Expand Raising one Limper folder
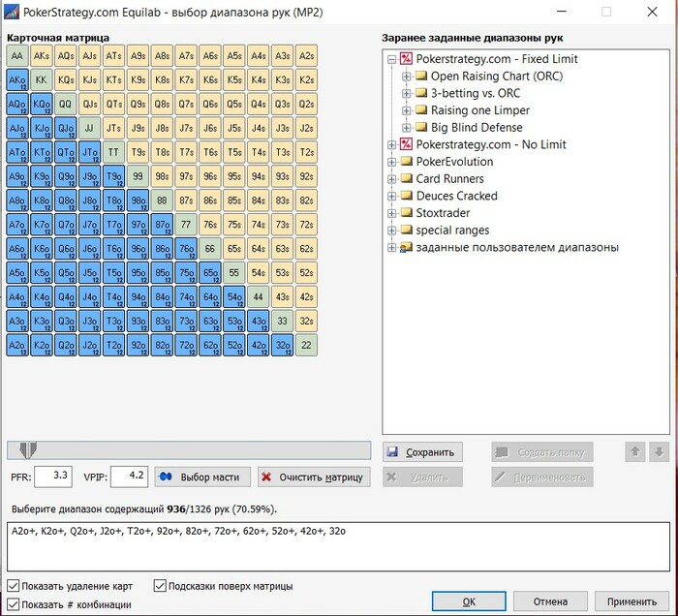This screenshot has width=678, height=616. [x=406, y=110]
